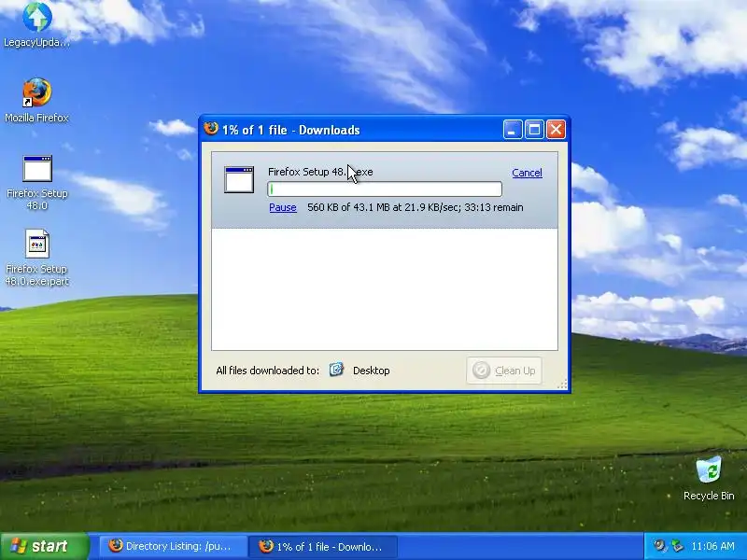Screen dimensions: 747x560
Task: Click the 'All files downloaded to:' label
Action: pyautogui.click(x=267, y=371)
